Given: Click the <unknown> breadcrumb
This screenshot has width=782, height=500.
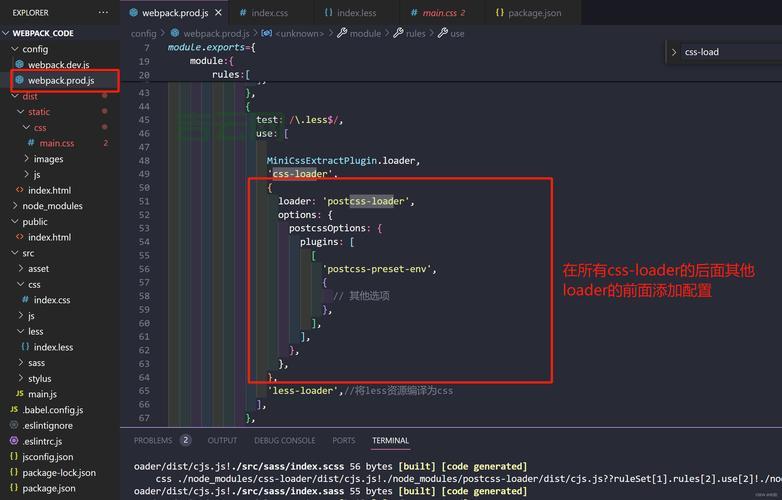Looking at the screenshot, I should coord(299,33).
